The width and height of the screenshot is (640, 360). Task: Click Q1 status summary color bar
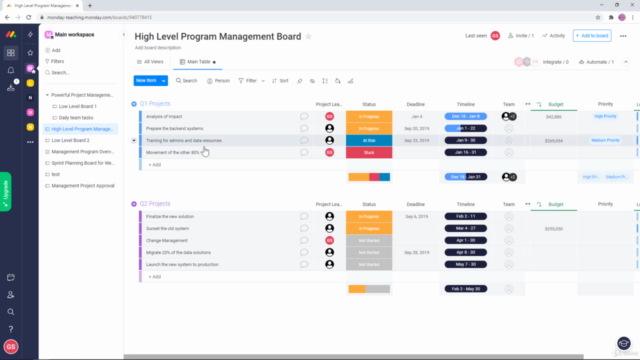369,177
